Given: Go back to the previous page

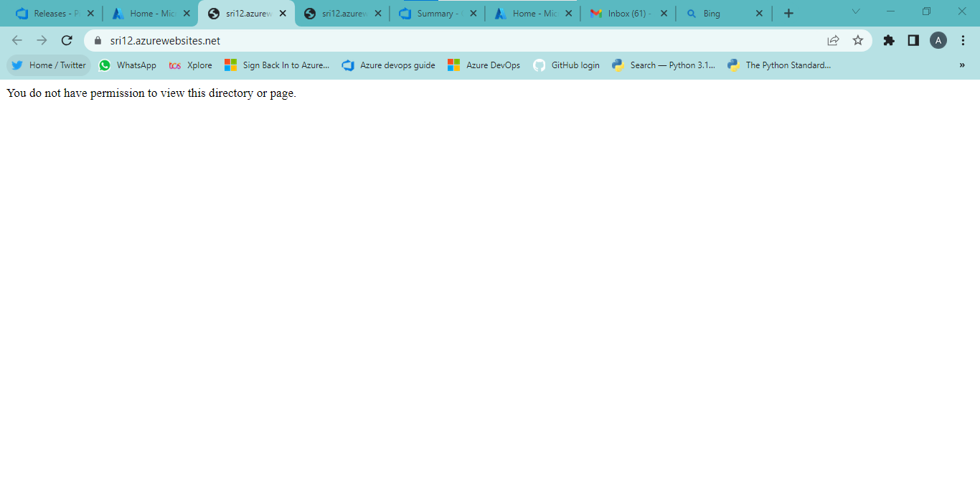Looking at the screenshot, I should [17, 41].
